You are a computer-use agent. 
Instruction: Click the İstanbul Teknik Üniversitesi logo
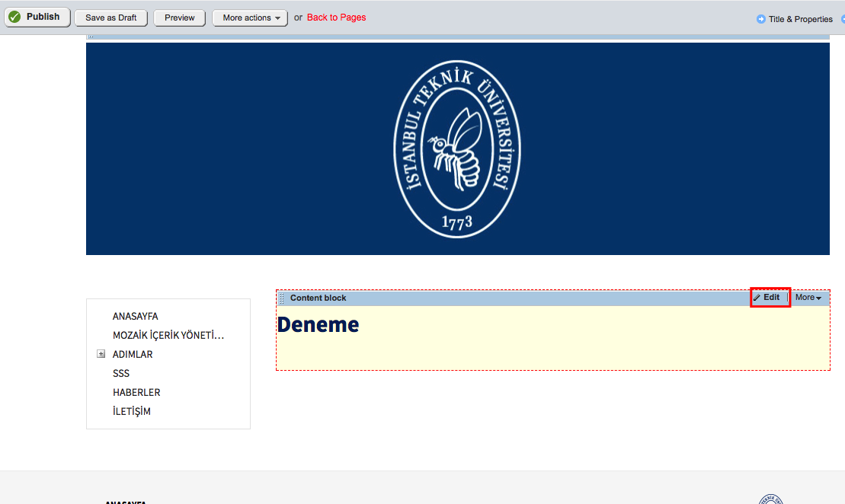pyautogui.click(x=457, y=148)
